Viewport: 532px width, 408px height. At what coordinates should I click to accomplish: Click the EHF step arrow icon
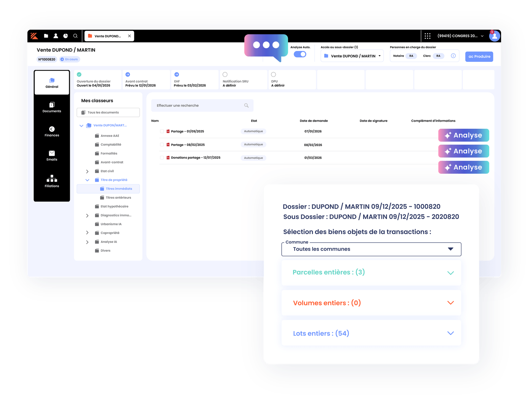tap(177, 75)
